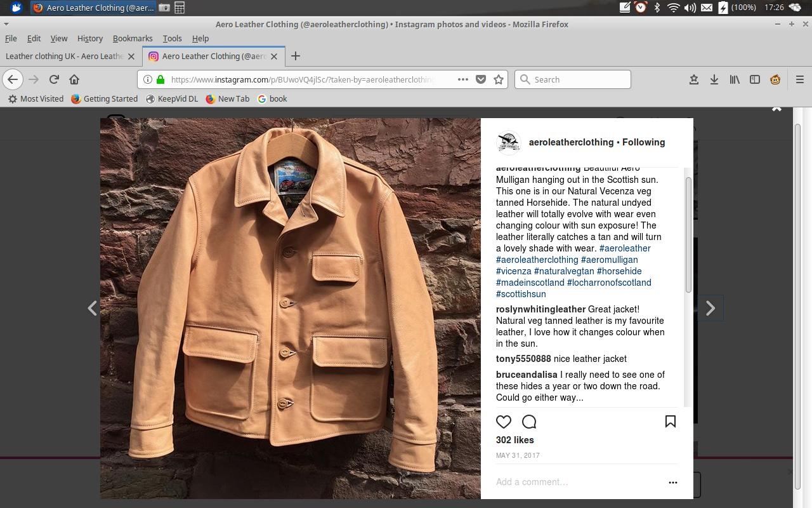
Task: Show site security padlock information
Action: 160,79
